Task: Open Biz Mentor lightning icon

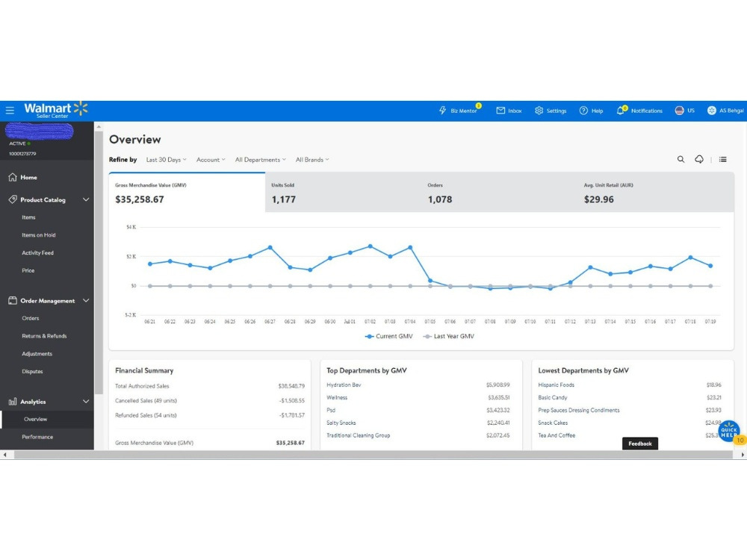Action: [442, 111]
